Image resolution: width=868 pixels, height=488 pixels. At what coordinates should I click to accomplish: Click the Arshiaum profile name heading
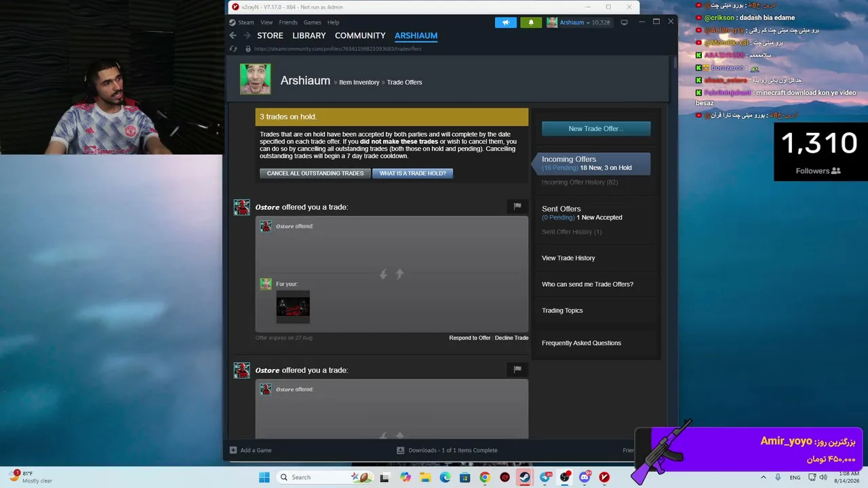coord(305,80)
